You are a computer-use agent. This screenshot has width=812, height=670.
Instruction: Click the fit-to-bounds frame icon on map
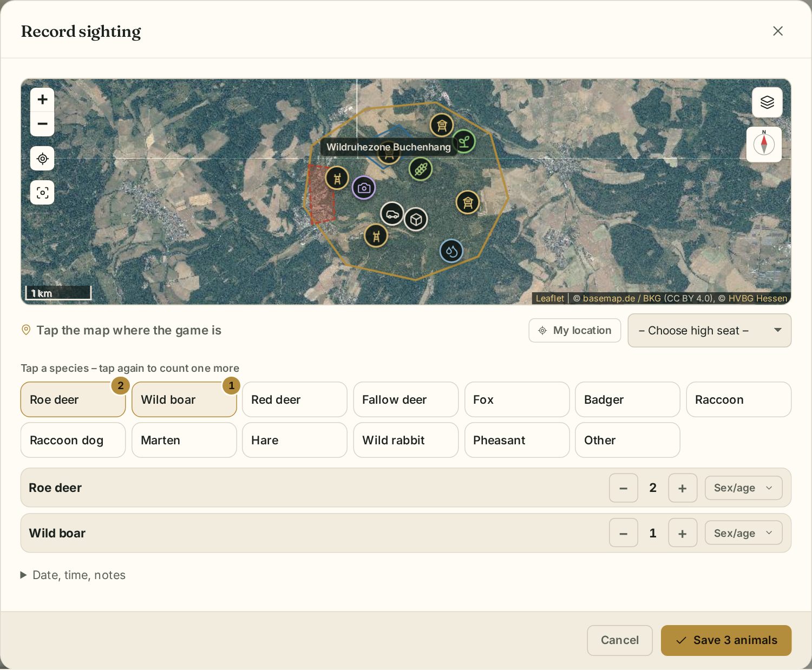42,193
